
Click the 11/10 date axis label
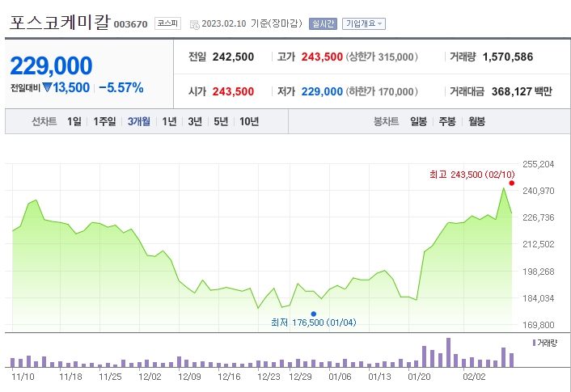point(23,377)
